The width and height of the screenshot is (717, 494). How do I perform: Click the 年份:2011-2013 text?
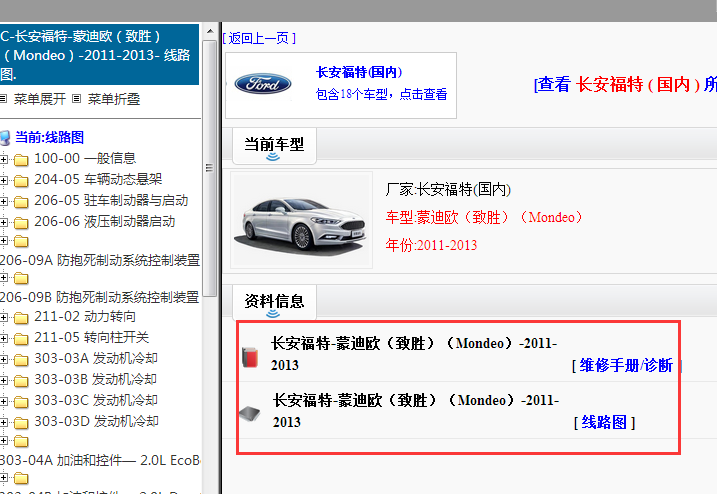431,245
